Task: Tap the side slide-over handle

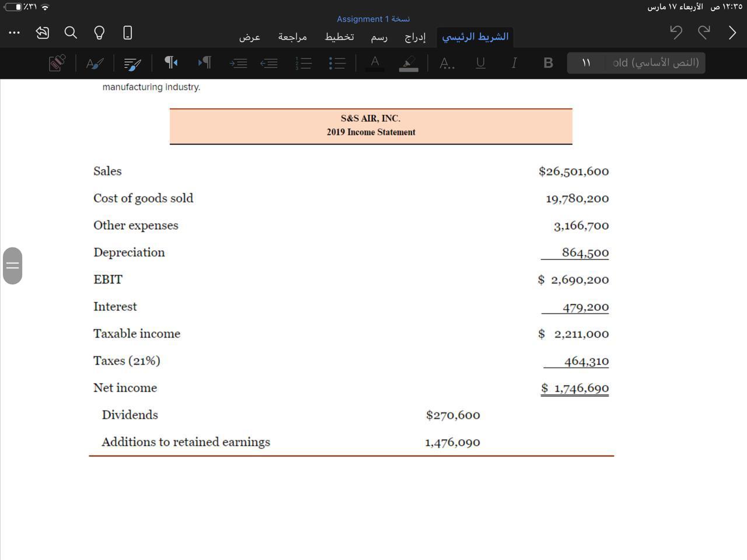Action: click(12, 266)
